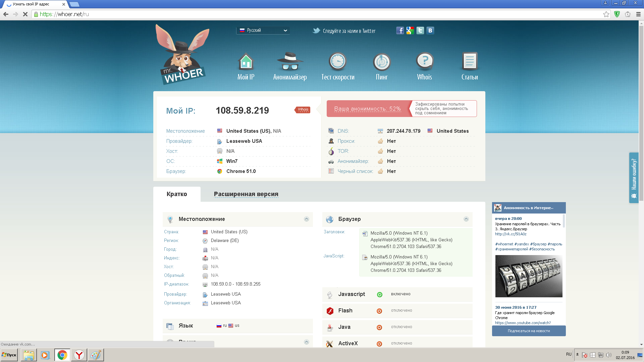Click the Тест скорости menu label
The image size is (644, 362).
click(338, 77)
